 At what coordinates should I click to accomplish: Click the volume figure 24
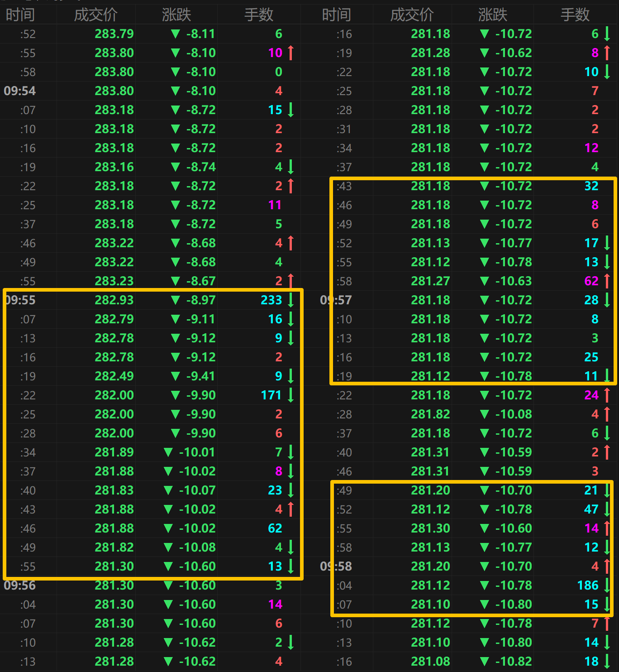(x=591, y=395)
